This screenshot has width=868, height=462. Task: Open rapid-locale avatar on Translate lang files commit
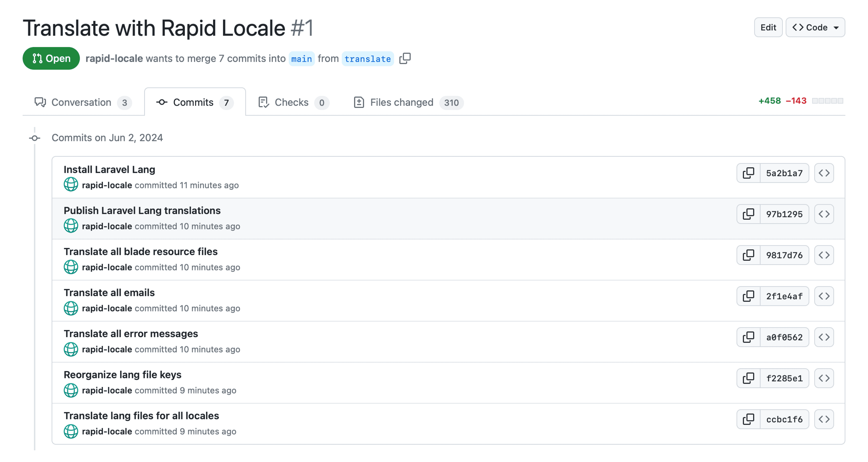[71, 431]
